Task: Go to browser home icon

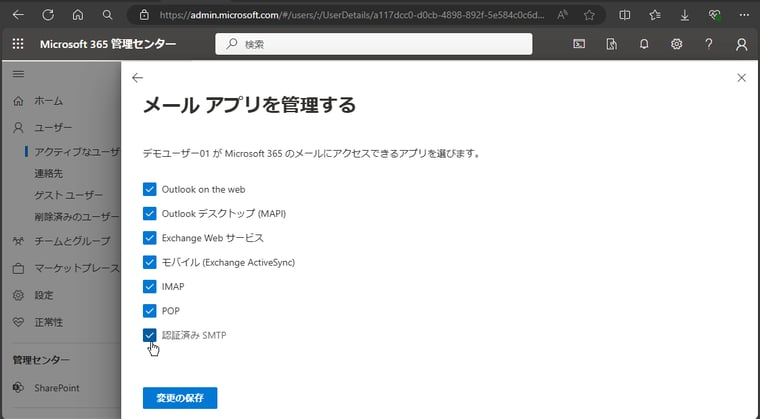Action: pos(78,15)
